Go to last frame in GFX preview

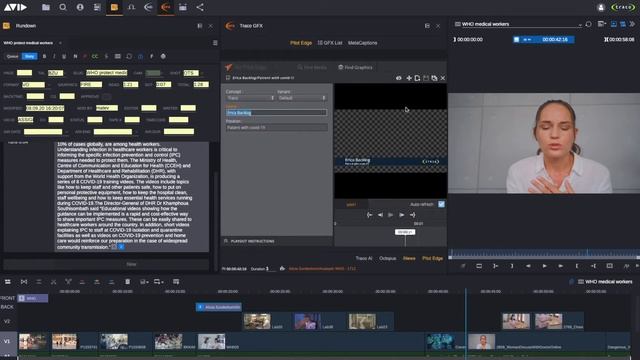pyautogui.click(x=412, y=215)
